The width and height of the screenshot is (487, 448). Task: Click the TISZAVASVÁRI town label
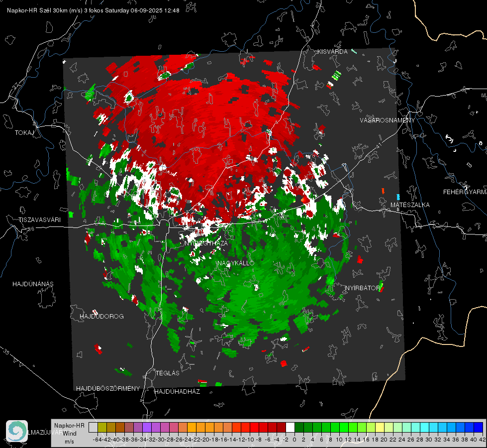click(x=39, y=220)
